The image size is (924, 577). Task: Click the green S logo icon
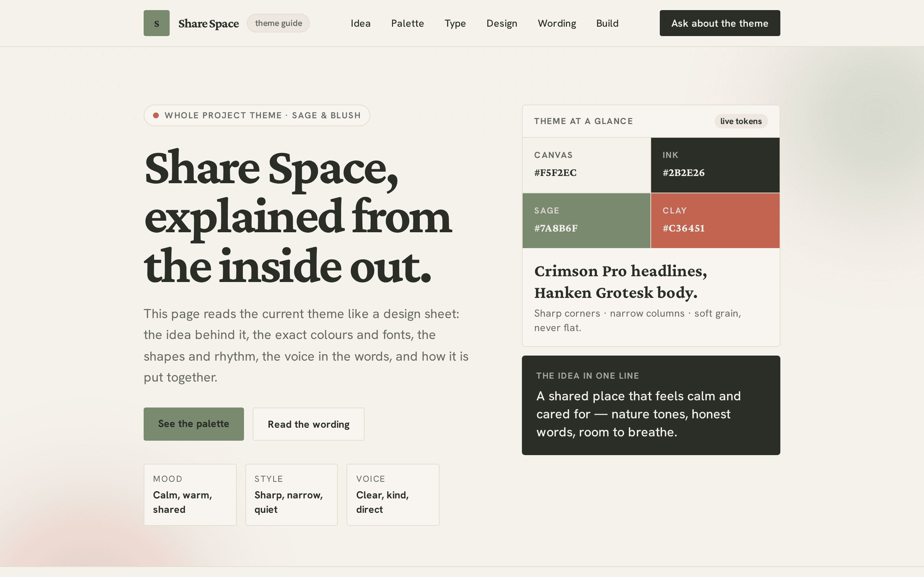pos(157,23)
